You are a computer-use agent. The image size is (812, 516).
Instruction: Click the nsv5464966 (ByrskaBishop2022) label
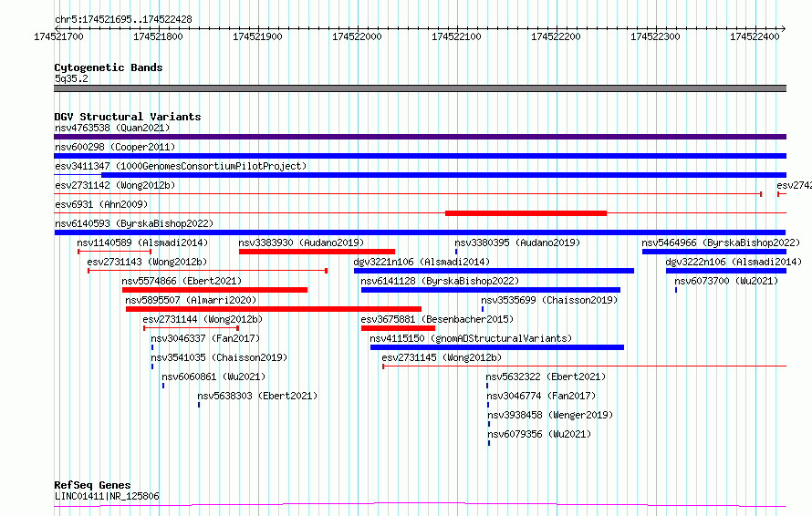click(721, 243)
